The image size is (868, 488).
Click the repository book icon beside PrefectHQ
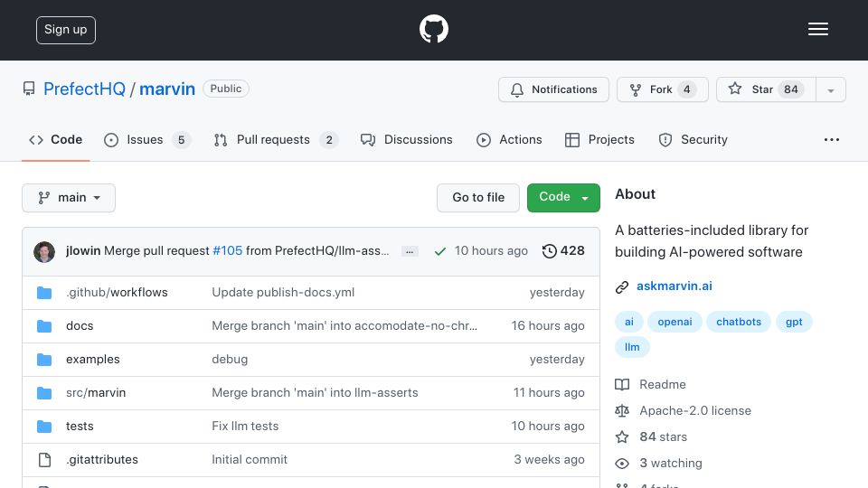click(x=29, y=89)
